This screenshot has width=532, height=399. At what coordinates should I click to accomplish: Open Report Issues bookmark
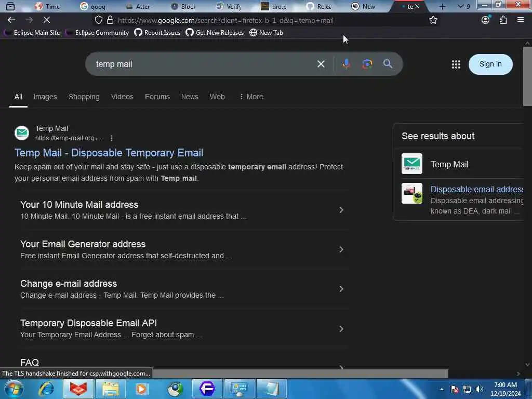click(157, 33)
